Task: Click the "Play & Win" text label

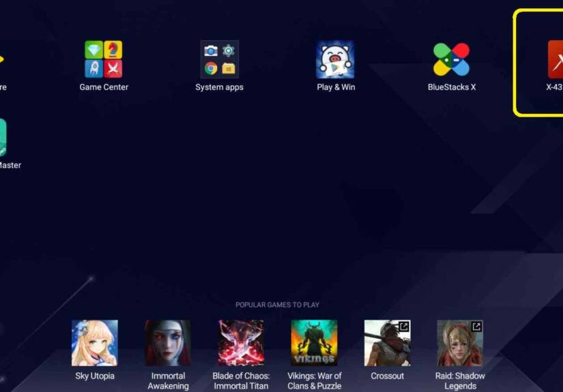Action: point(336,87)
